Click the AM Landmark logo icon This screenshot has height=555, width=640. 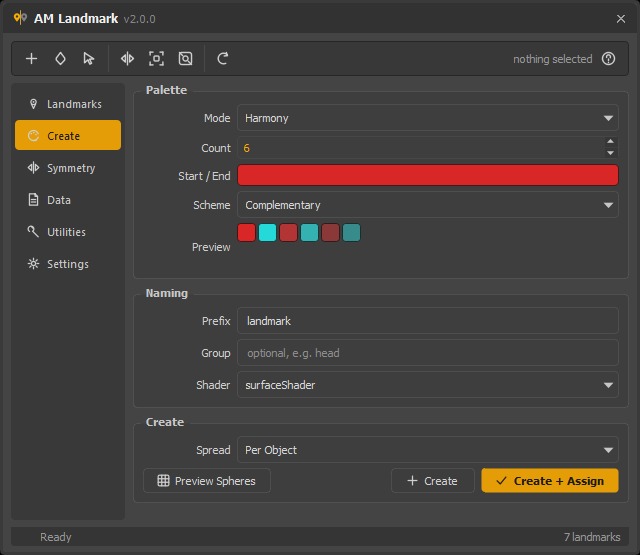coord(20,18)
